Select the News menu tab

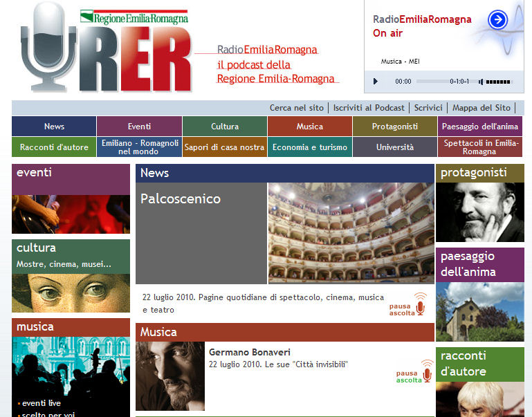pyautogui.click(x=54, y=126)
